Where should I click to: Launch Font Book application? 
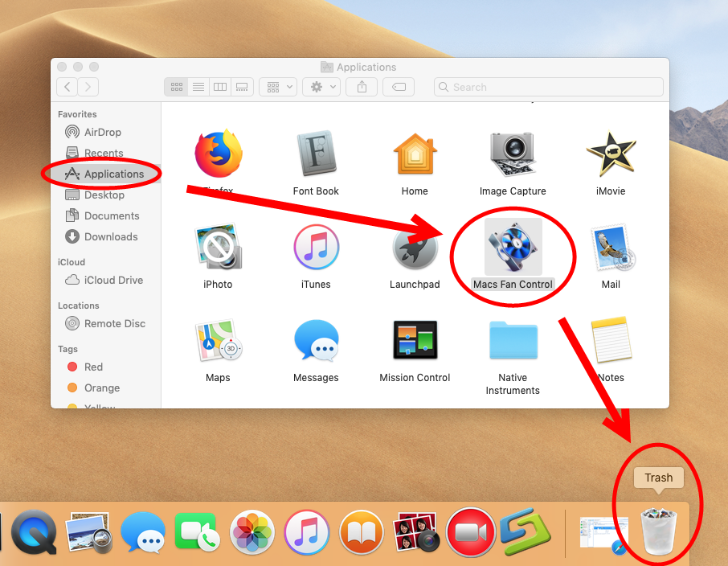click(x=316, y=154)
